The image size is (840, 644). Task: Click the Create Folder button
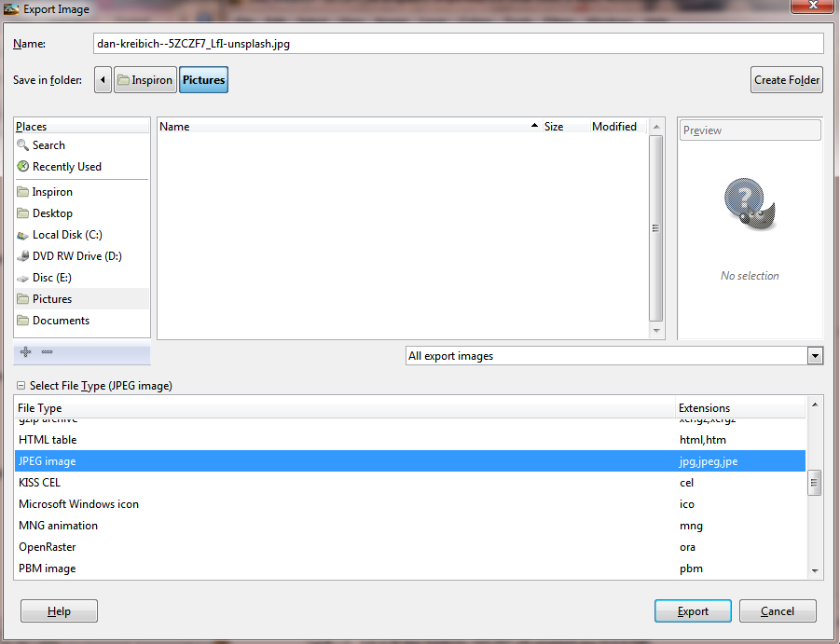(787, 79)
